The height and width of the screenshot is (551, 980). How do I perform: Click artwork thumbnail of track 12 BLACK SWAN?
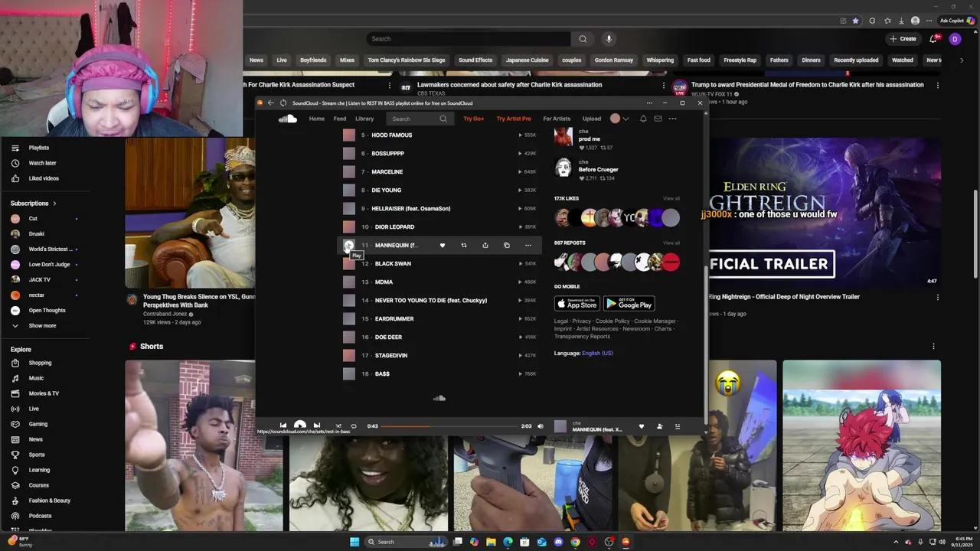349,263
